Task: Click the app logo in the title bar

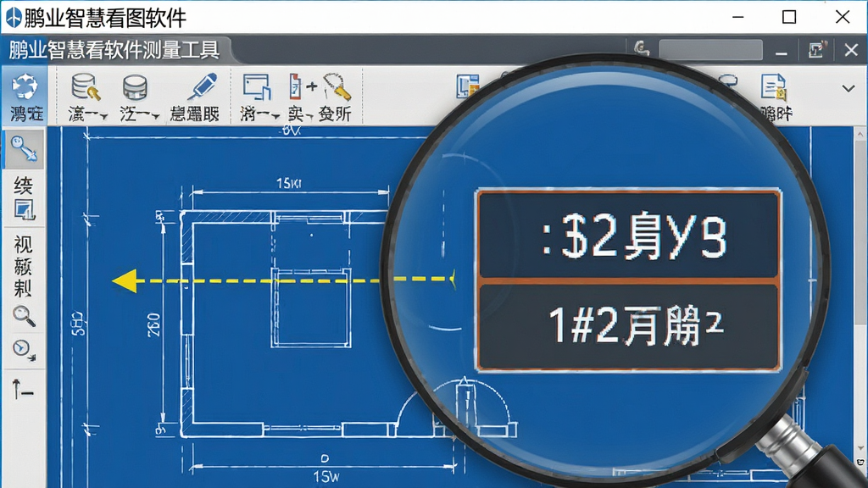Action: pyautogui.click(x=14, y=17)
